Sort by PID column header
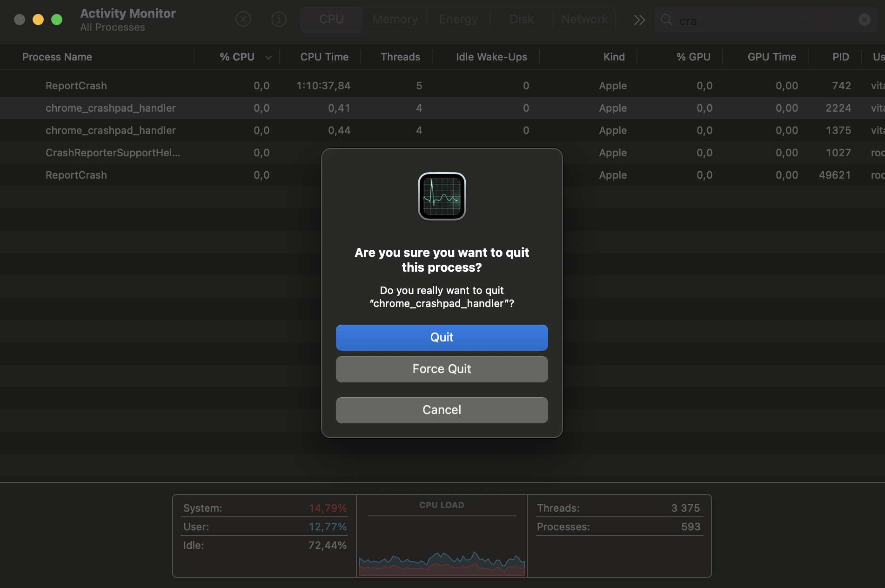 click(x=840, y=57)
